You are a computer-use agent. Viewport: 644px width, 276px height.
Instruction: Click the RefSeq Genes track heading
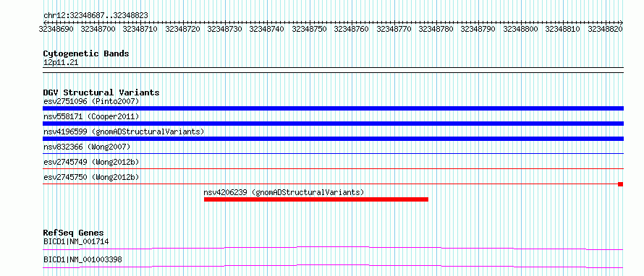74,233
